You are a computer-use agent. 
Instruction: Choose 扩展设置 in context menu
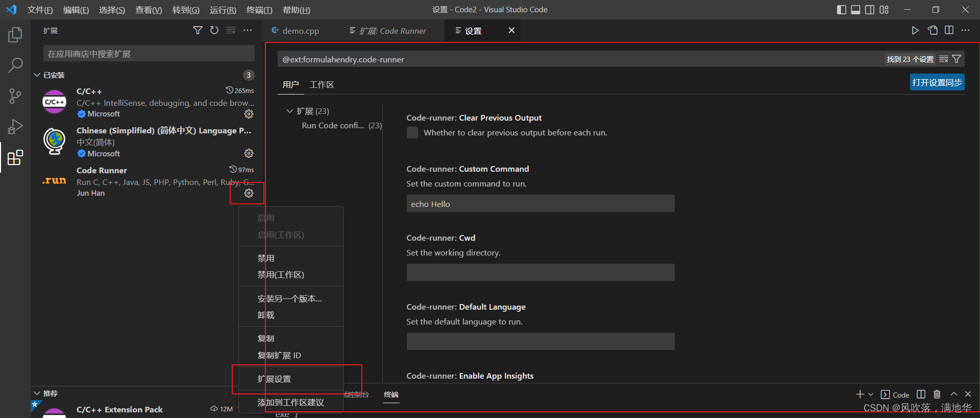point(291,379)
